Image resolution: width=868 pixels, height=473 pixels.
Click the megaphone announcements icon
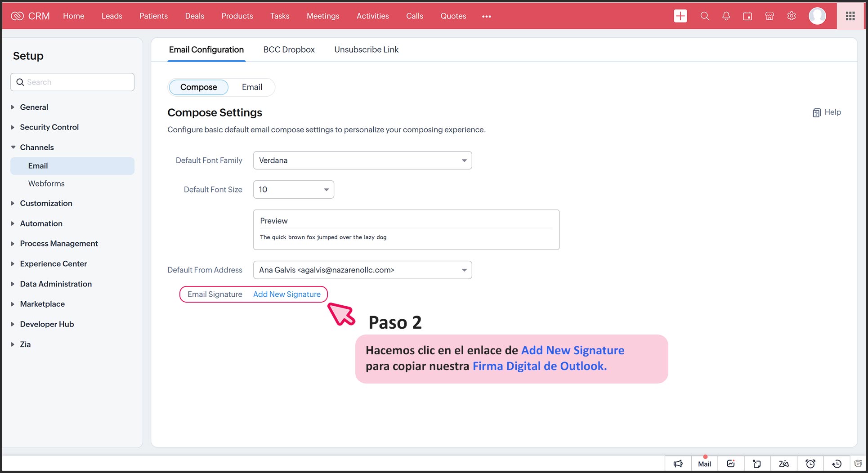point(678,464)
